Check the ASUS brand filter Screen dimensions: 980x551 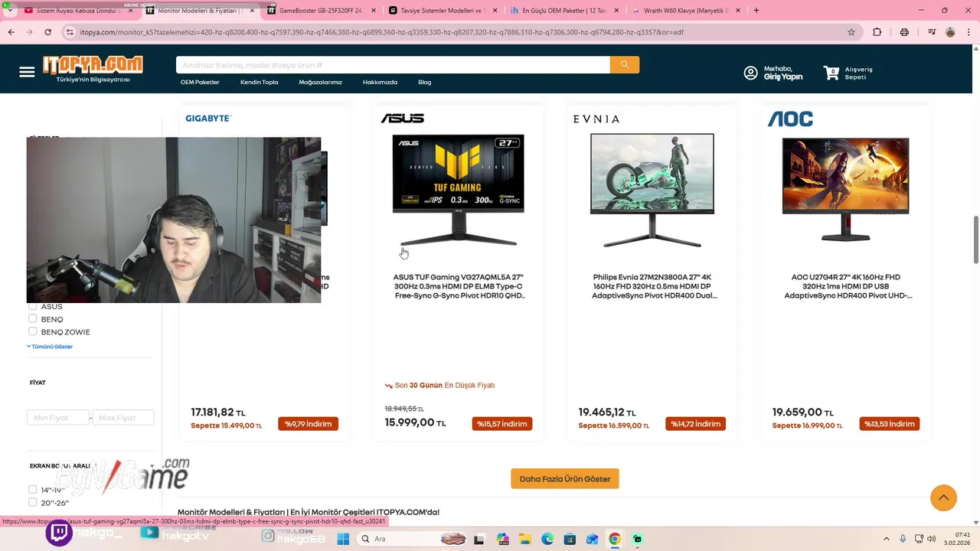[32, 306]
